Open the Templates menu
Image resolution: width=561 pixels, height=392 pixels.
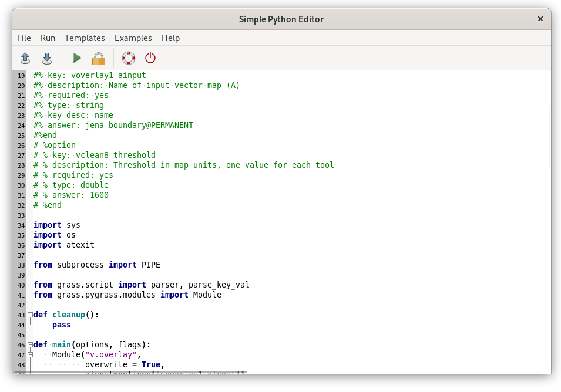(x=85, y=38)
